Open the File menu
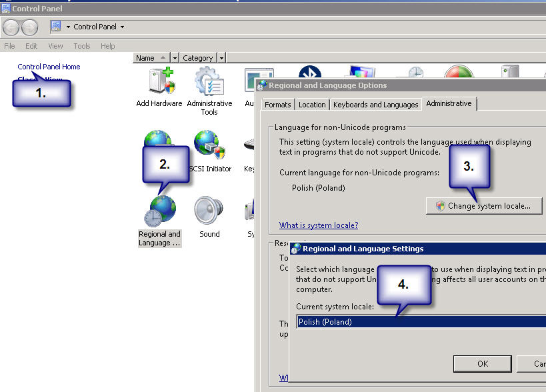The height and width of the screenshot is (392, 546). tap(9, 46)
